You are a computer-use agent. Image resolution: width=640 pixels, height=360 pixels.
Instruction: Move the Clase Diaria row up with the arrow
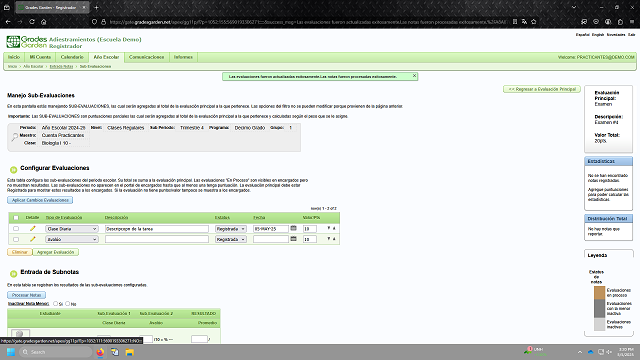click(x=334, y=229)
